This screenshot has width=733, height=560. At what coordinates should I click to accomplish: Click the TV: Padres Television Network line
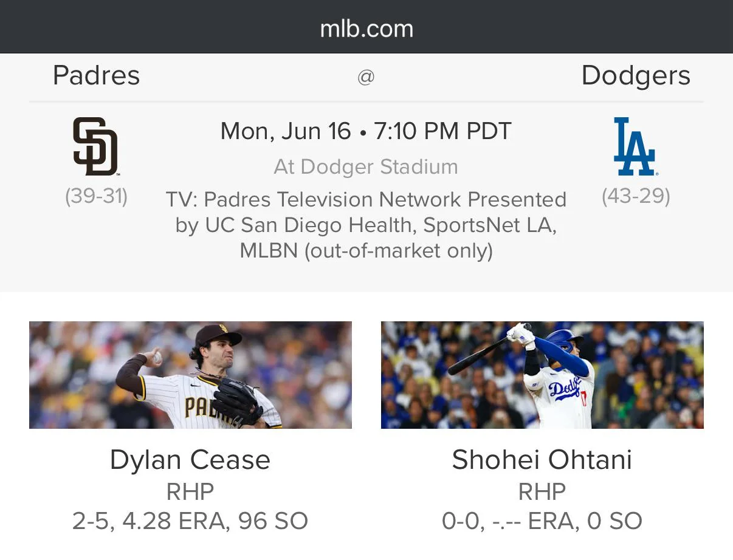(366, 199)
